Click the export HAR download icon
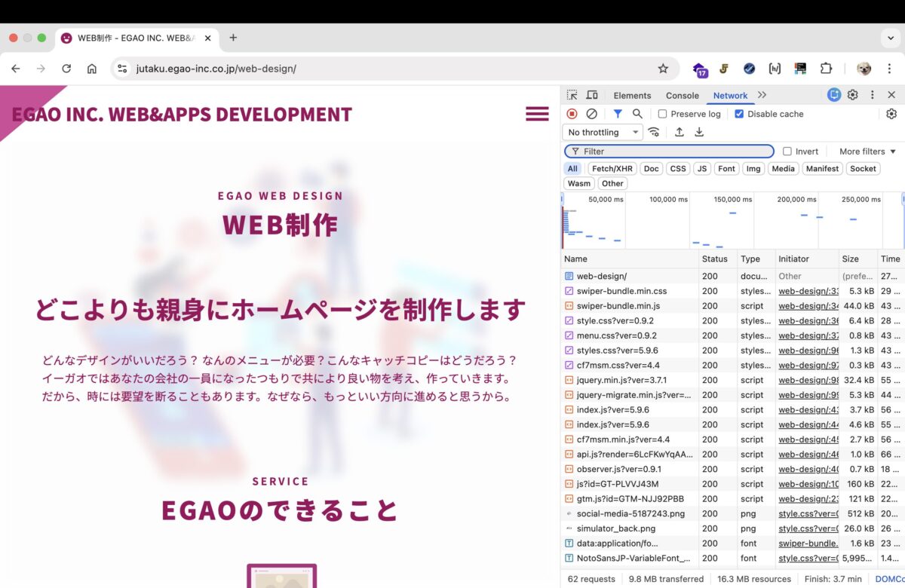The height and width of the screenshot is (588, 905). 699,132
